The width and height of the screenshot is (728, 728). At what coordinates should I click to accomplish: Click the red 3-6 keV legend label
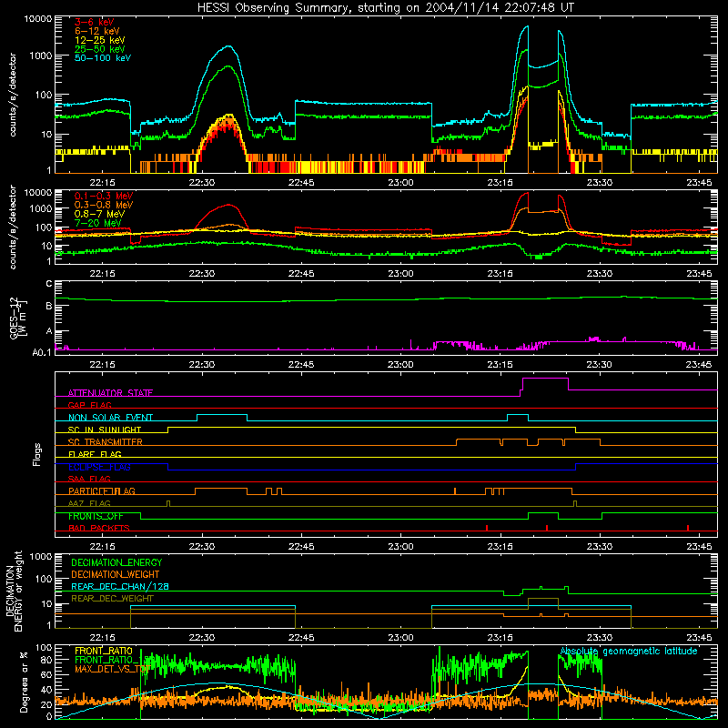[95, 22]
